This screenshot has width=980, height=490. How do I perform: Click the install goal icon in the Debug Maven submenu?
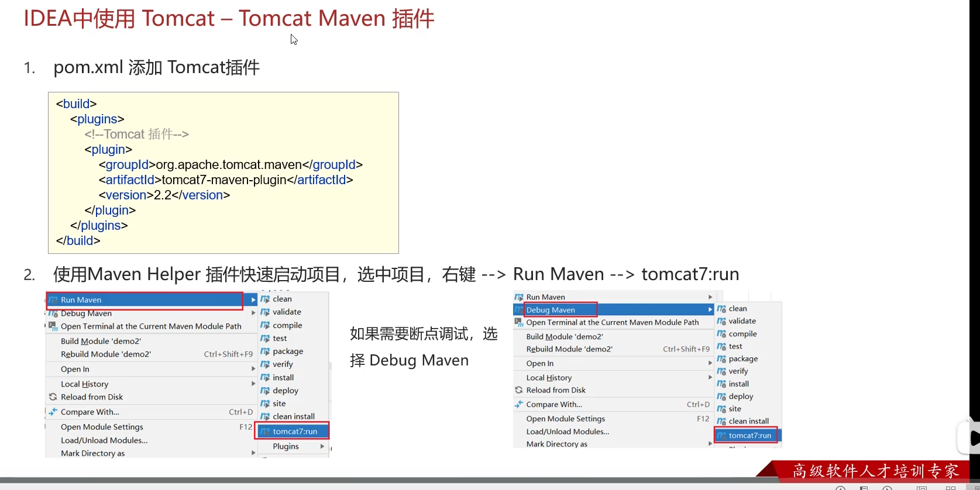[721, 384]
